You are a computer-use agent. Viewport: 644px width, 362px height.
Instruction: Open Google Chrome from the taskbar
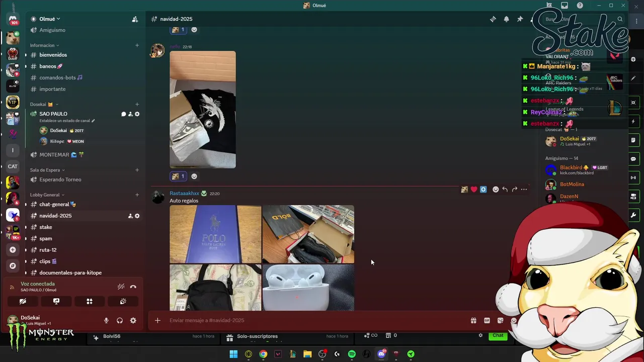click(x=263, y=354)
